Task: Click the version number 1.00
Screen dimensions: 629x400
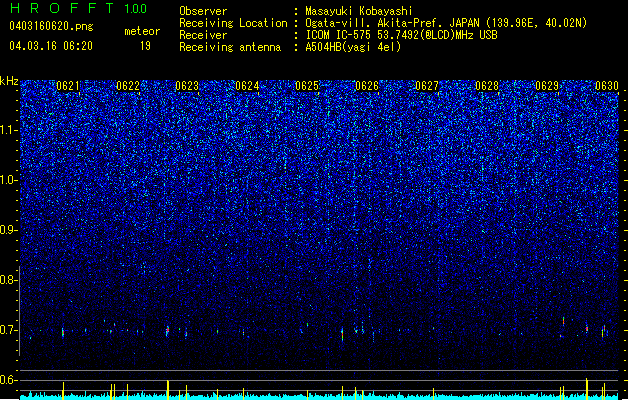Action: click(136, 9)
